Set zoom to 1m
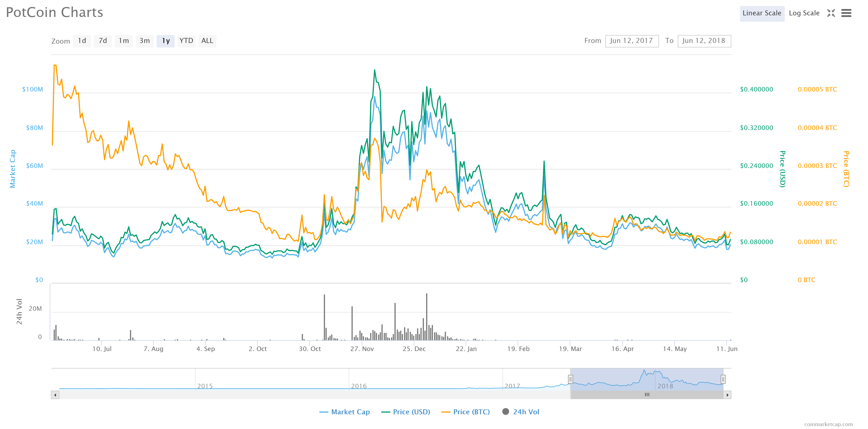868x429 pixels. 124,41
